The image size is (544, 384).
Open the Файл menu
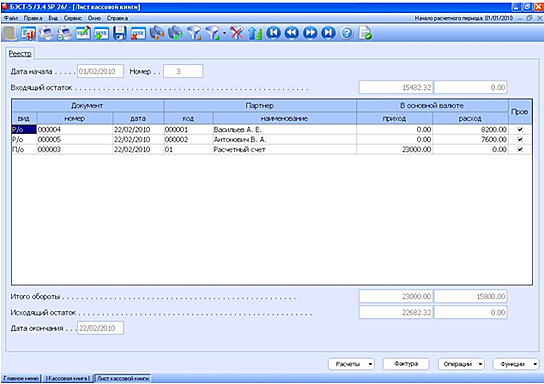tap(11, 18)
